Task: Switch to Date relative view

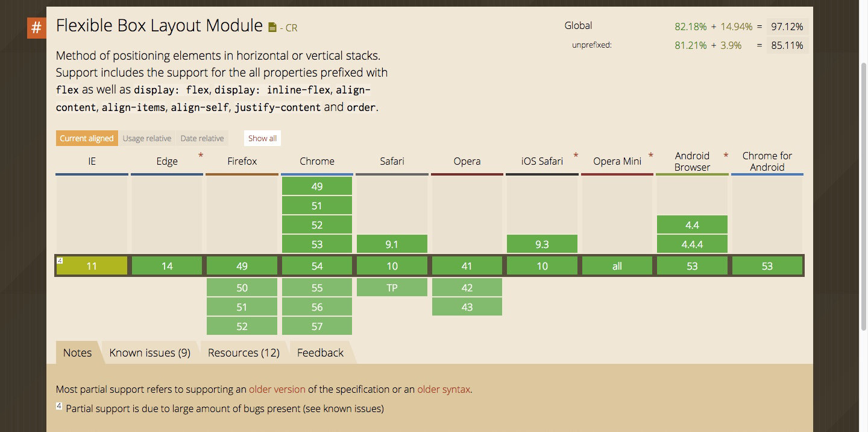Action: click(202, 138)
